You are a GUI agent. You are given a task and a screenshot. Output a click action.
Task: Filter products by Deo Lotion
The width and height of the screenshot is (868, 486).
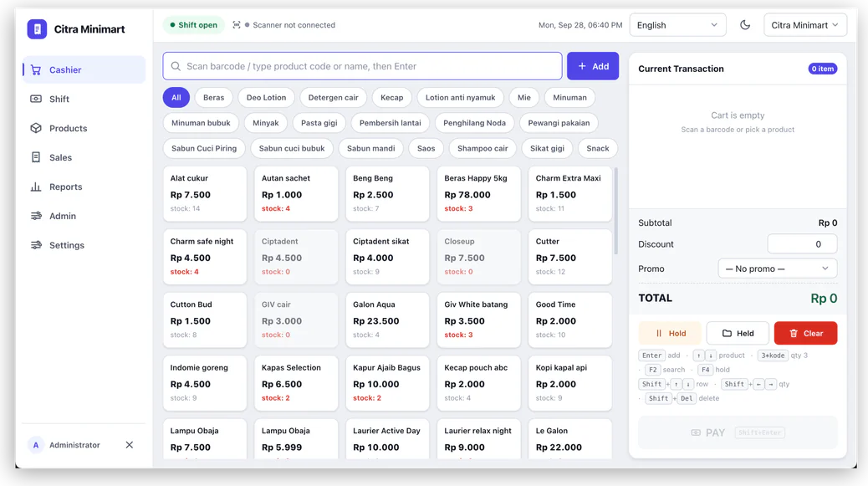pyautogui.click(x=266, y=97)
